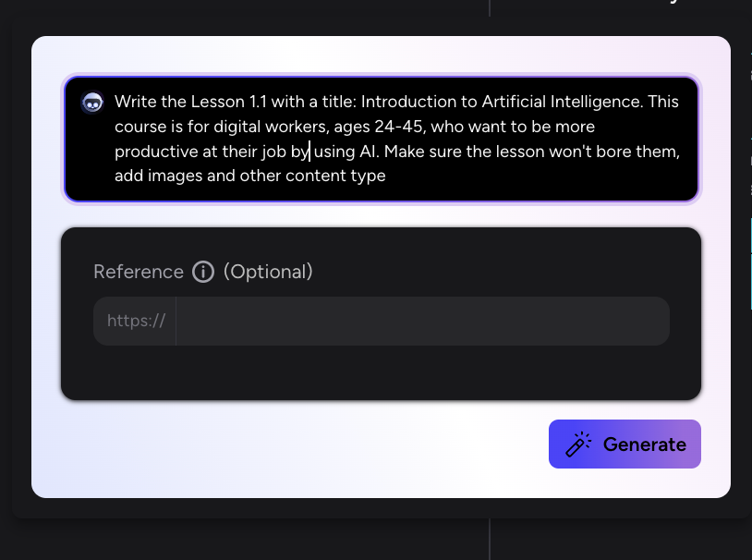Screen dimensions: 752x560
Task: Place cursor at end after 'content type'
Action: click(387, 175)
